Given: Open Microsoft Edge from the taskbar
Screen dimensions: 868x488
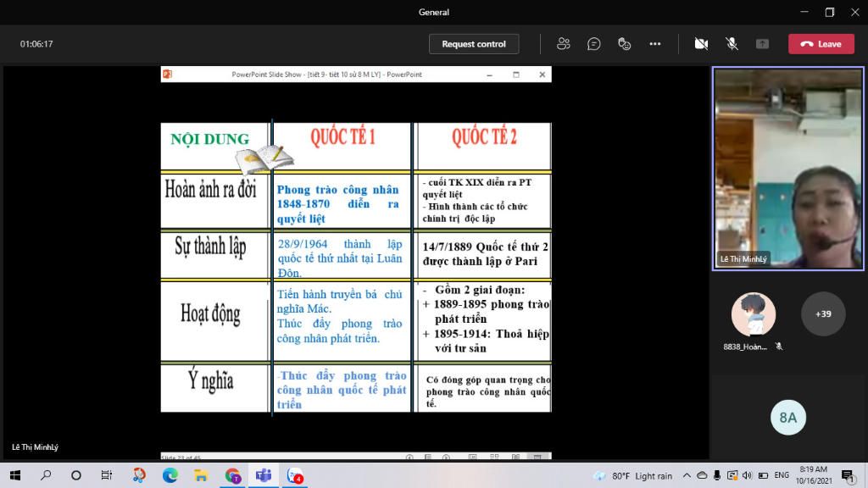Looking at the screenshot, I should coord(170,475).
